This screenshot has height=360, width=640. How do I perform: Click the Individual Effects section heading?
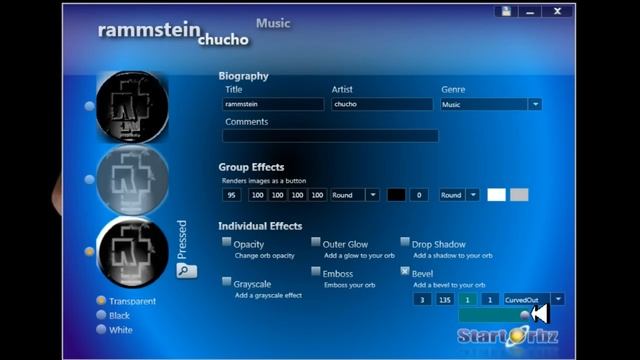[x=260, y=226]
